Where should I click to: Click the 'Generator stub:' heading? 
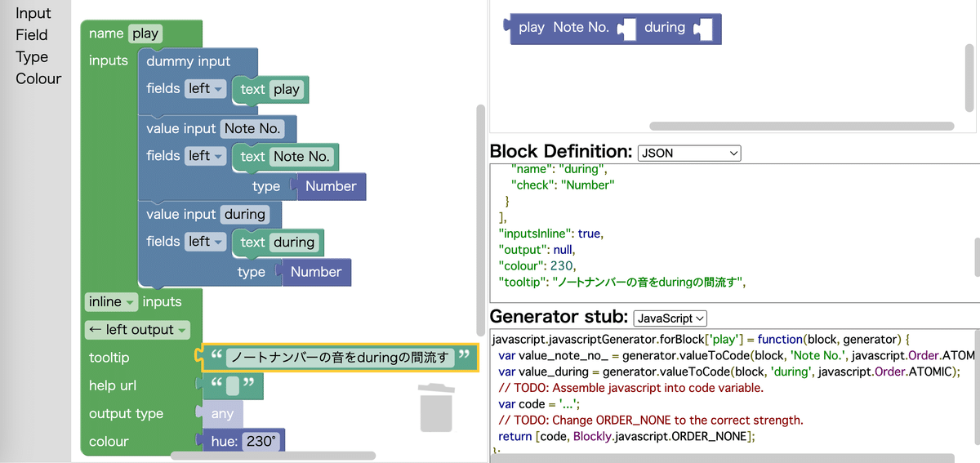point(559,318)
